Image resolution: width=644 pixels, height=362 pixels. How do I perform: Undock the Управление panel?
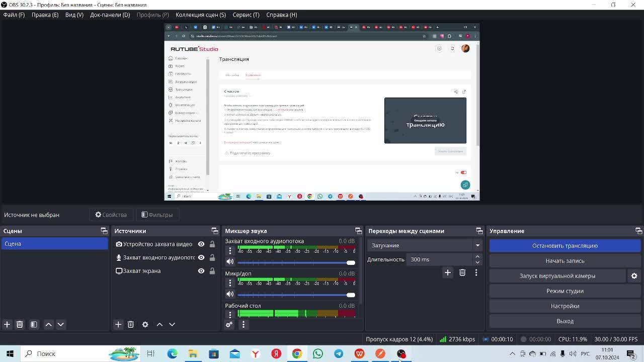coord(638,231)
